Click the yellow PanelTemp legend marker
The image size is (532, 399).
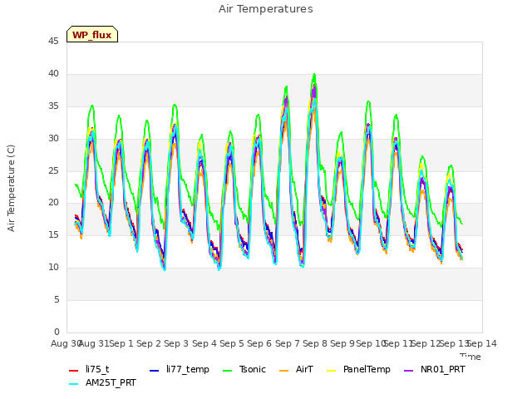[331, 371]
